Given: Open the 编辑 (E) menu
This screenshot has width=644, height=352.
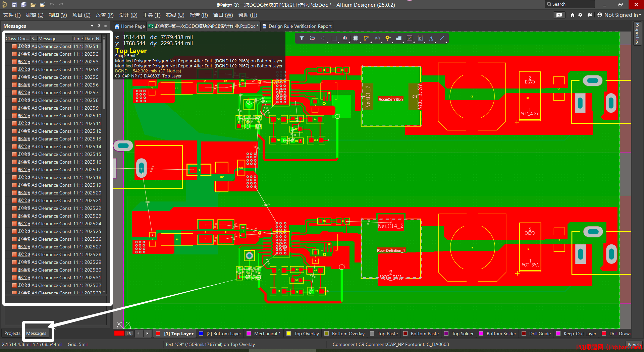Looking at the screenshot, I should (x=35, y=15).
